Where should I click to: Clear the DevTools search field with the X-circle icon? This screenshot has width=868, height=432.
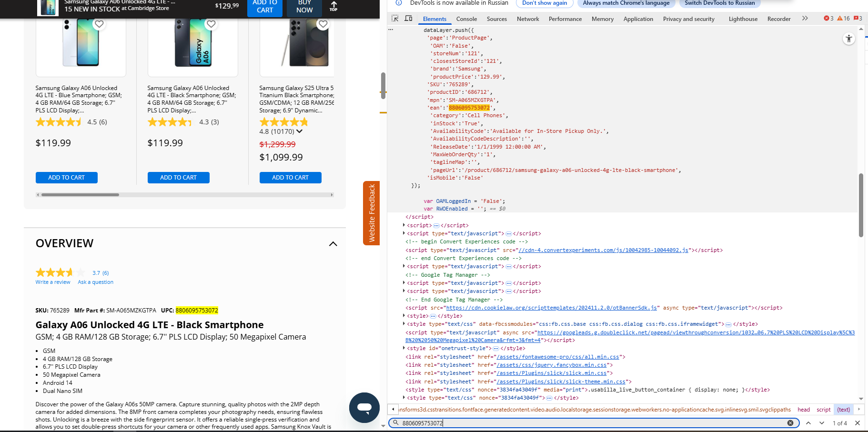tap(790, 423)
